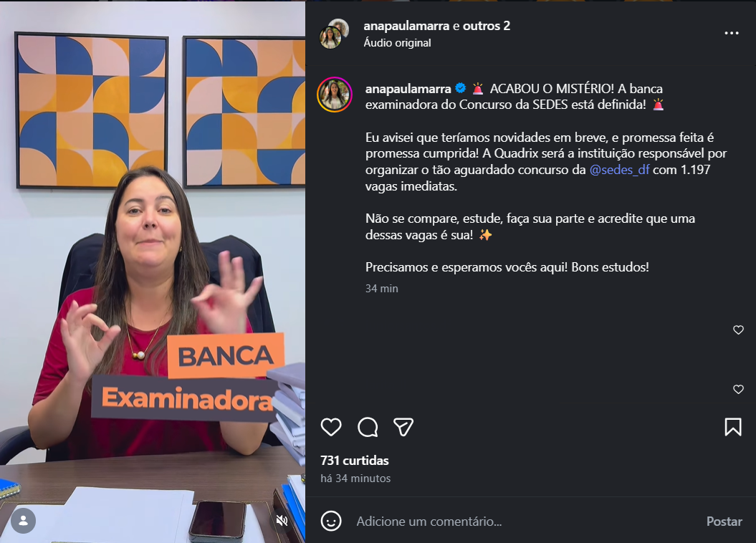Click the Postar button
The image size is (756, 543).
coord(724,522)
